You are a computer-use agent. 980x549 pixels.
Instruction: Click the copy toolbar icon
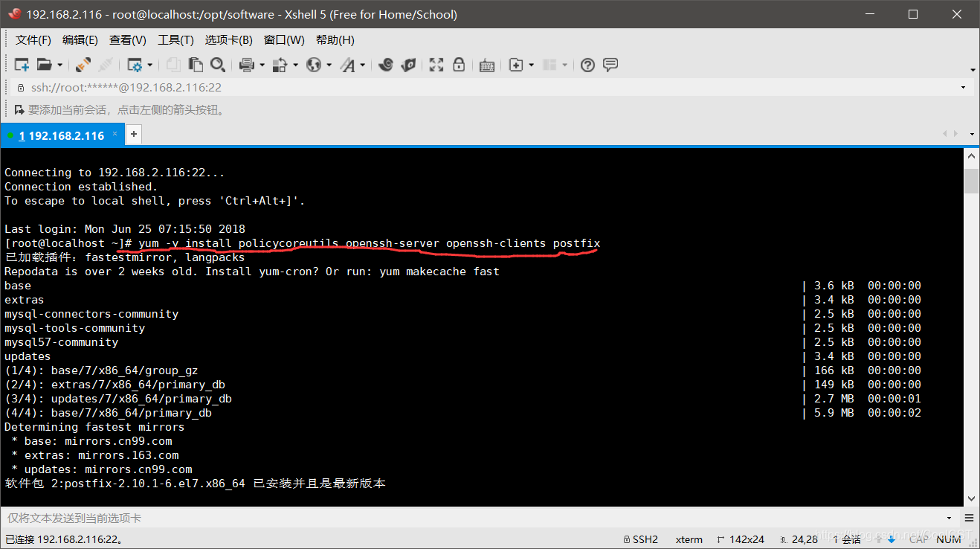(173, 65)
